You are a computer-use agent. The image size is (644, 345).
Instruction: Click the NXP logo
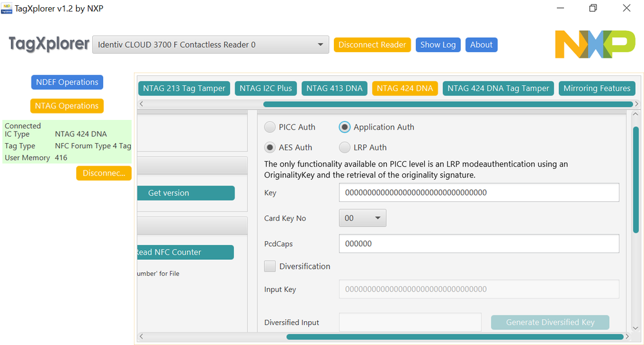(x=595, y=44)
